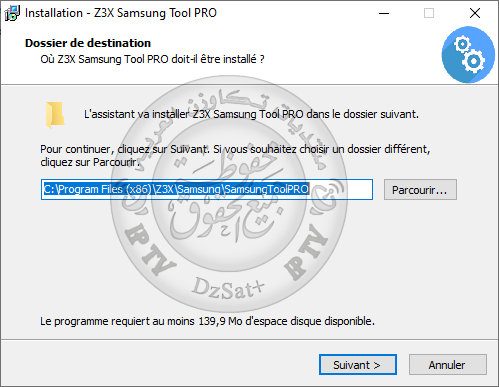Click the left IPTV watermark lettering
Screen dimensions: 499x387
pos(149,249)
